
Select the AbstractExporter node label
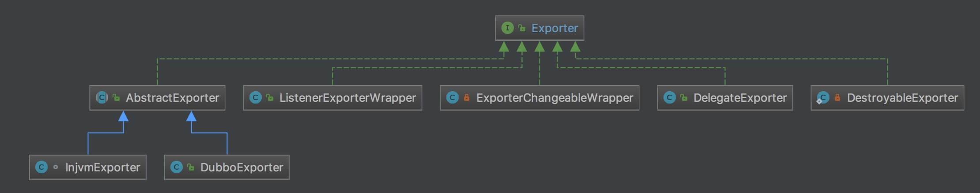173,98
